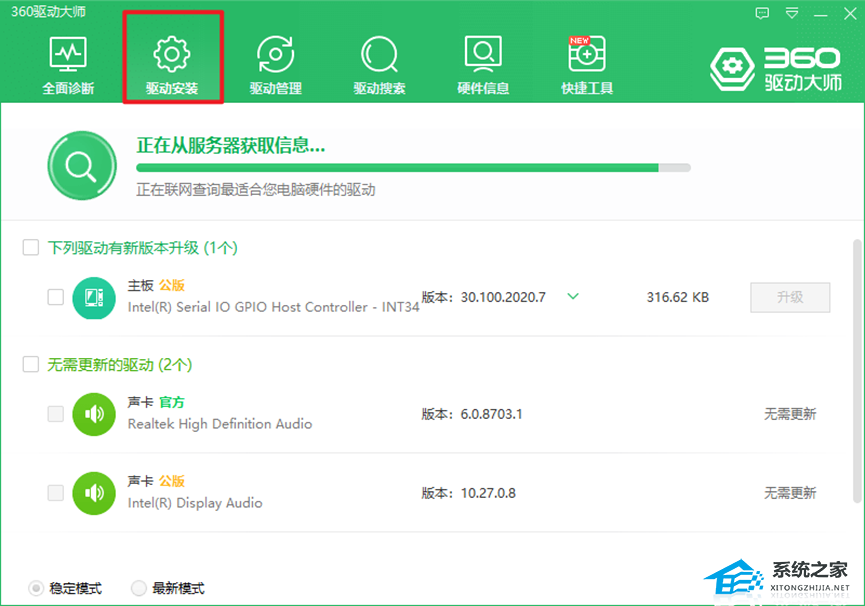The height and width of the screenshot is (606, 865).
Task: Open the 驱动搜索 search icon
Action: pos(379,55)
